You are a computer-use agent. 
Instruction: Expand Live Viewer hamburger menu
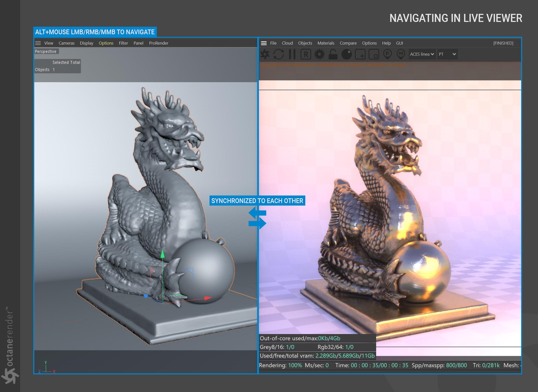tap(264, 43)
